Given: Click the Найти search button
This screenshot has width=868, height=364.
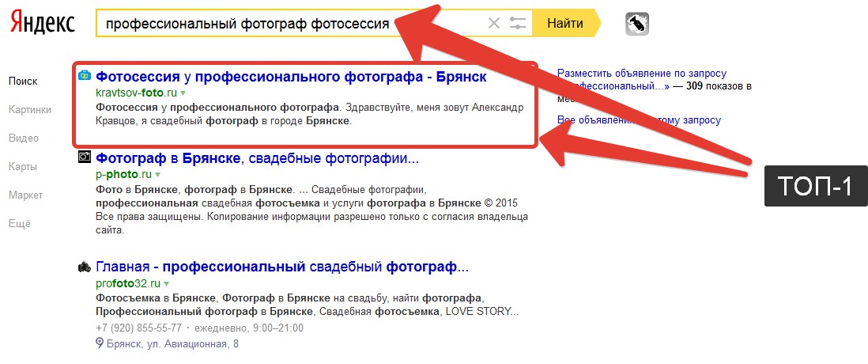Looking at the screenshot, I should point(565,23).
